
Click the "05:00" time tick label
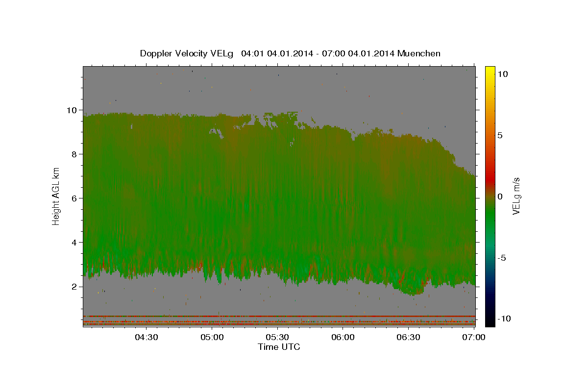(x=213, y=337)
